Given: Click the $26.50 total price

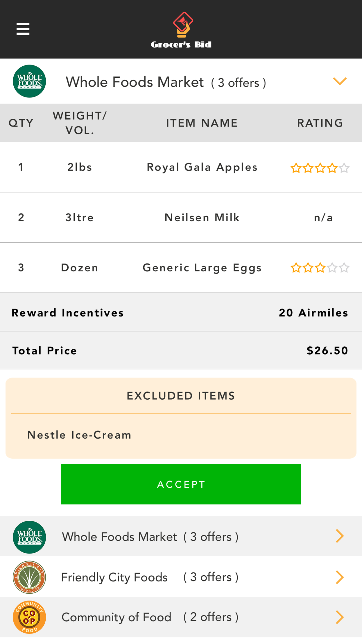Looking at the screenshot, I should point(327,351).
